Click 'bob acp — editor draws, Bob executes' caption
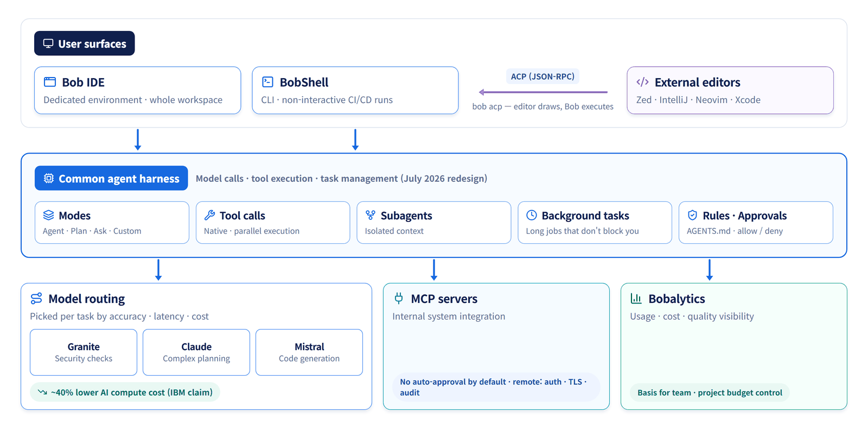The image size is (868, 431). [x=542, y=106]
